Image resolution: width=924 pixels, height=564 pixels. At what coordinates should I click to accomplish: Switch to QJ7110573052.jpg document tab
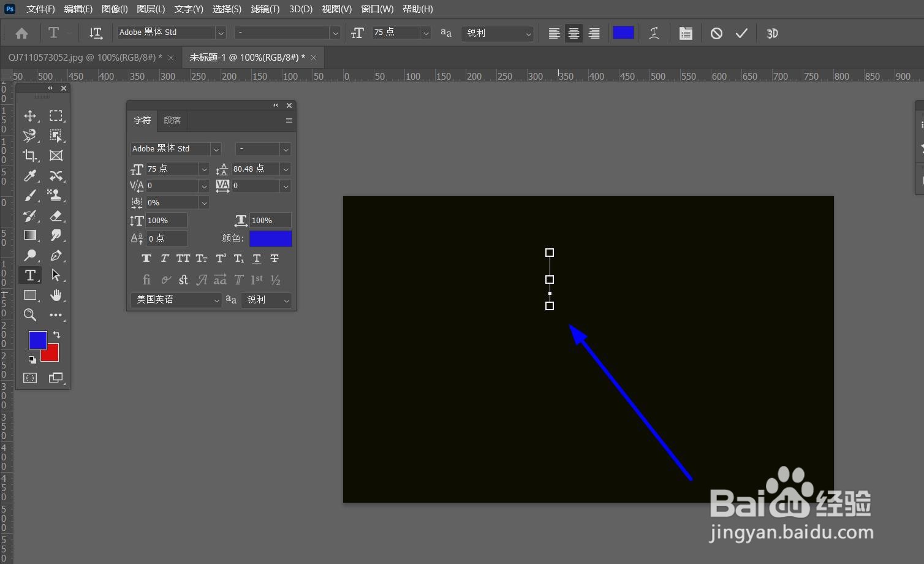point(85,58)
